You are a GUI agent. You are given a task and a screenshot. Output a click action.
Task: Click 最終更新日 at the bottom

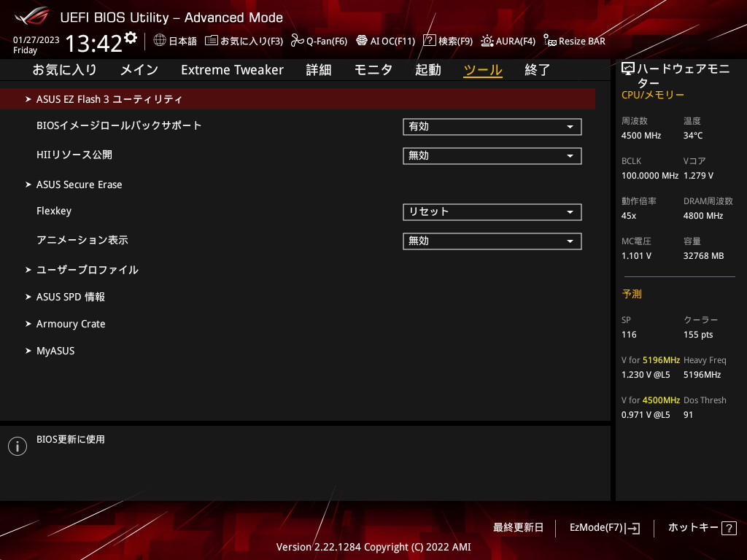click(518, 527)
